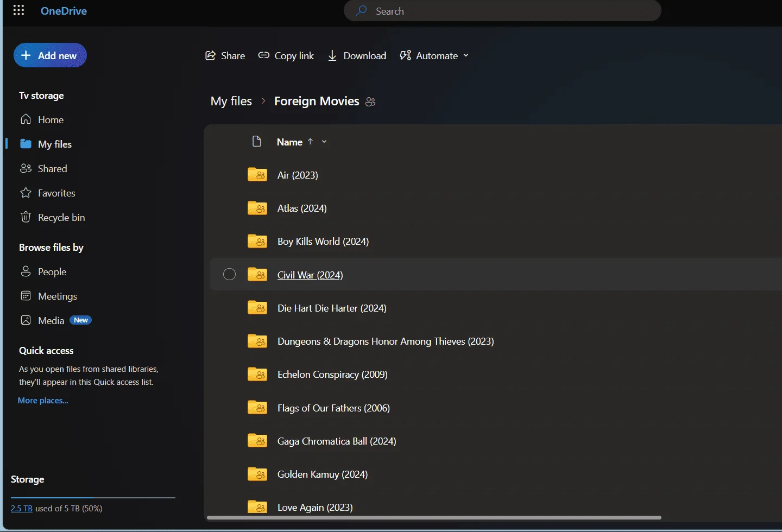Screen dimensions: 782x532
Task: Click the Media picture icon
Action: [x=26, y=320]
